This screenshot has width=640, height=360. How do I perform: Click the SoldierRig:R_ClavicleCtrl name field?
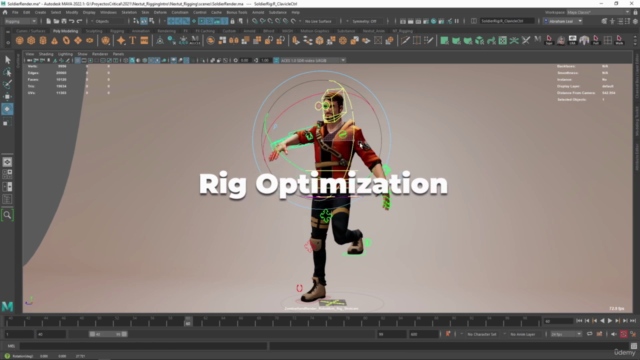tap(507, 21)
